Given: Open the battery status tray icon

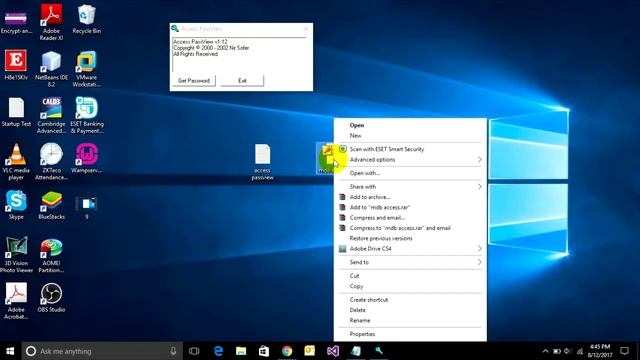Looking at the screenshot, I should (x=557, y=351).
